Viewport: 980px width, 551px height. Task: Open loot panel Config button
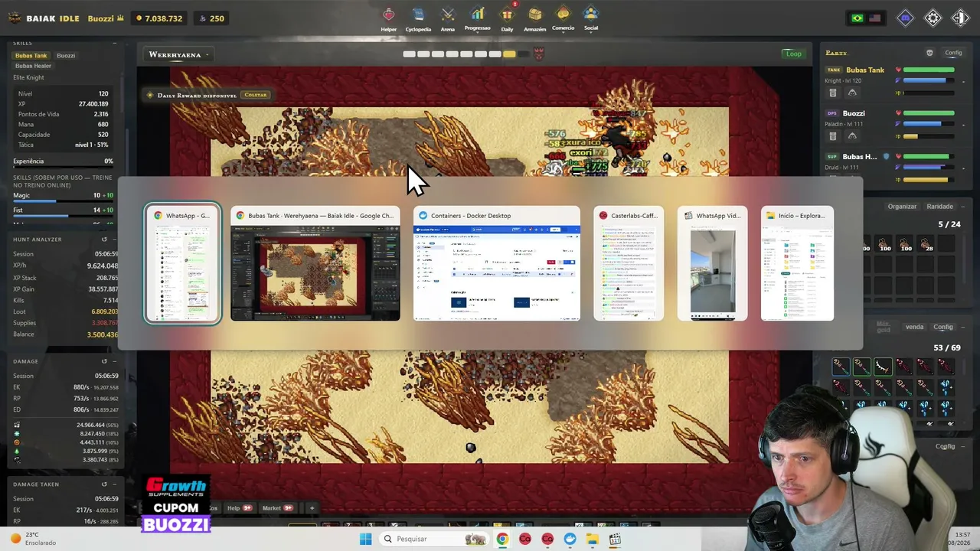[x=943, y=327]
